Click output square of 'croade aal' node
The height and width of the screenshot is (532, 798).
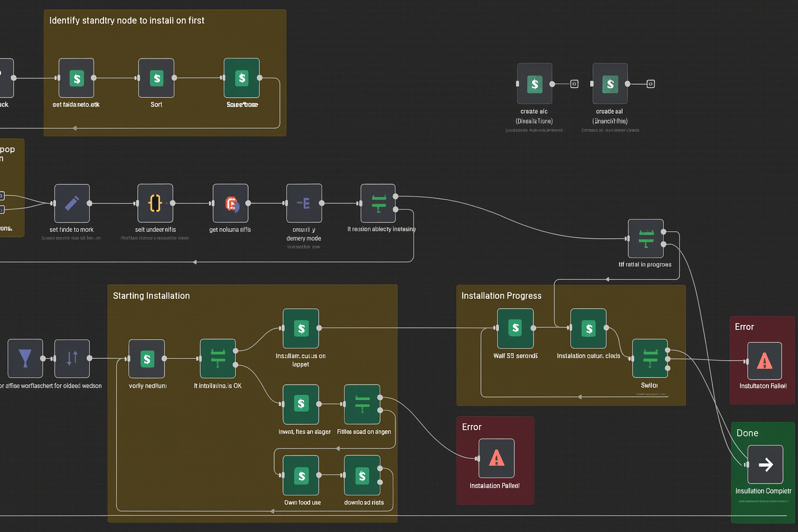click(650, 84)
